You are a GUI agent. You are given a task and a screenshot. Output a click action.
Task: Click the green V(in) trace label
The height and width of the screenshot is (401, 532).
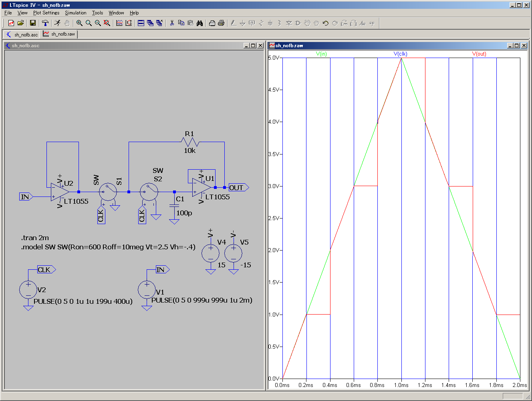point(321,54)
